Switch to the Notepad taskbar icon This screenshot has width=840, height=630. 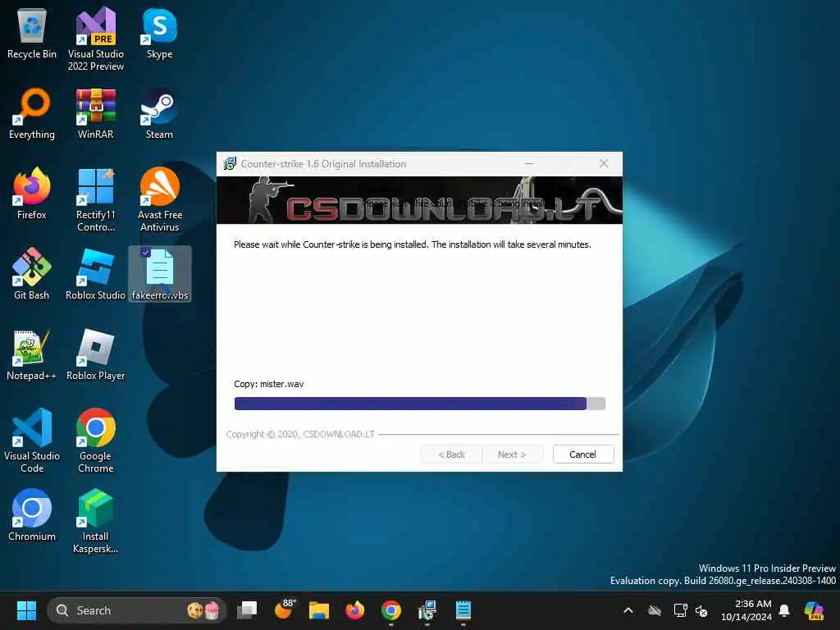463,610
